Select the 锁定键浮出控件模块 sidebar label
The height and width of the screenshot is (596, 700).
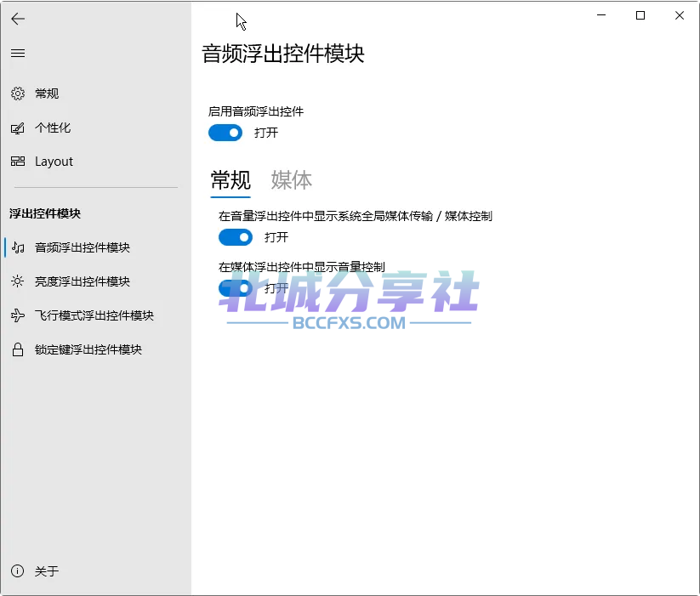point(88,349)
